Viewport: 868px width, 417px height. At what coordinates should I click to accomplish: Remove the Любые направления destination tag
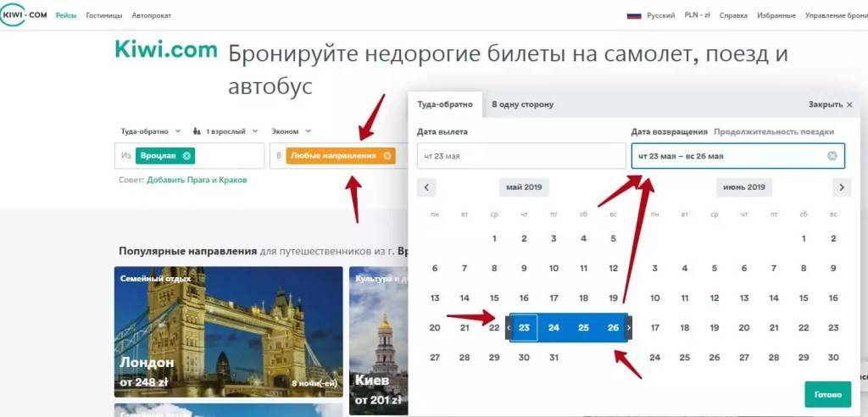[387, 156]
